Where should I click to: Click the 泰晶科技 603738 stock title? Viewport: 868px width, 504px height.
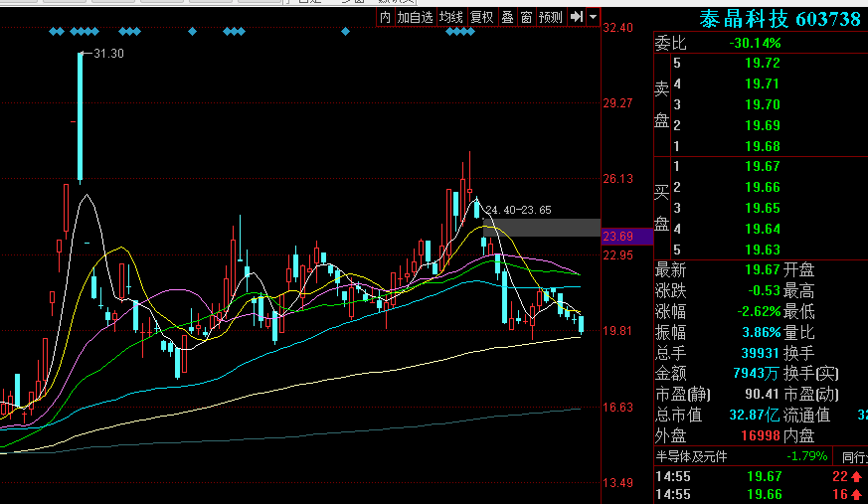point(779,19)
